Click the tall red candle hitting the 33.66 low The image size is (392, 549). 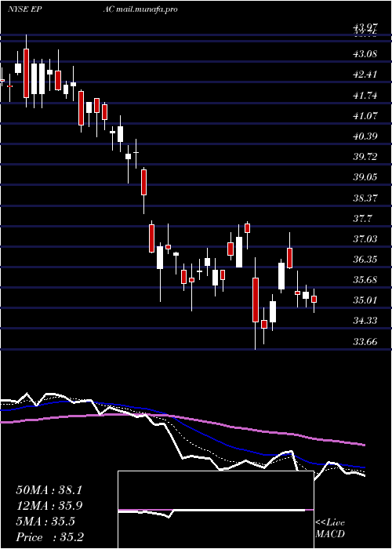[x=256, y=300]
